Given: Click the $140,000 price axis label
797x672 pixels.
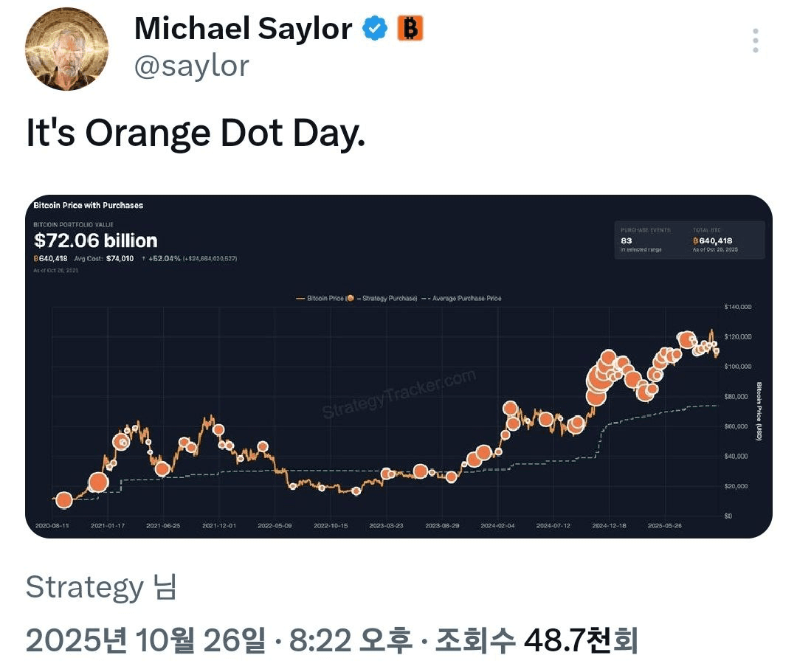Looking at the screenshot, I should (738, 306).
